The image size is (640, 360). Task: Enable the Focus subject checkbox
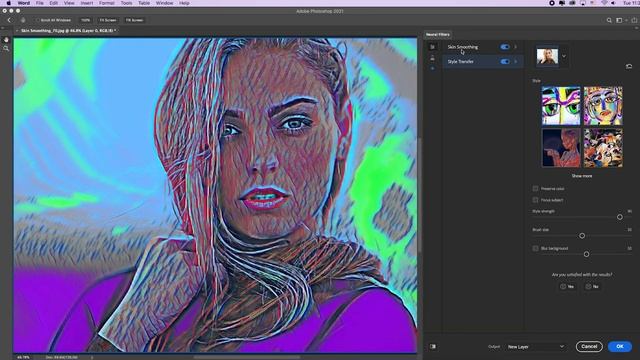pos(535,200)
